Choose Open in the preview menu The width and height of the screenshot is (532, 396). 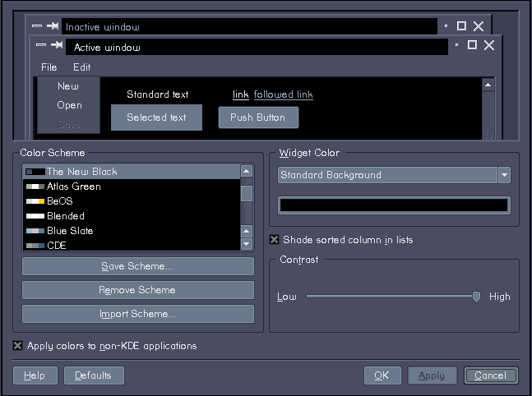point(69,105)
